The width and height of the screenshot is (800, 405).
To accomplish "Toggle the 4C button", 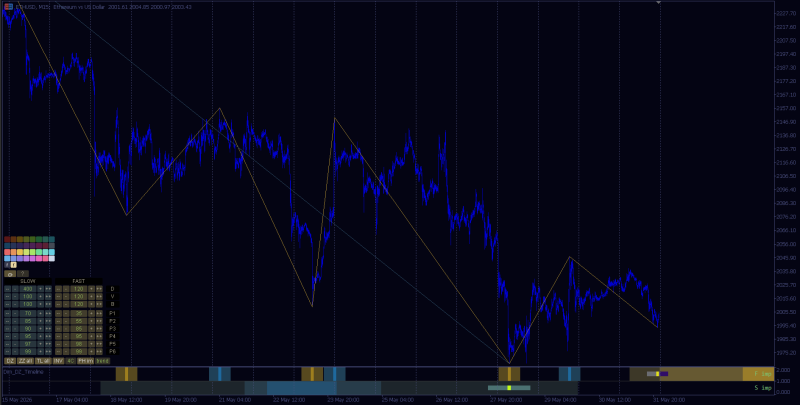I will point(70,361).
